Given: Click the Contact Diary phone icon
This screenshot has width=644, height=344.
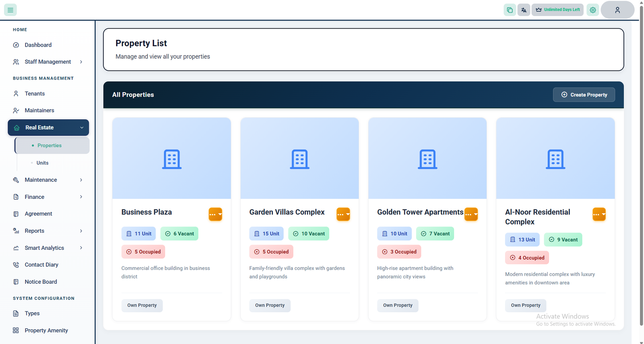Looking at the screenshot, I should click(x=16, y=265).
